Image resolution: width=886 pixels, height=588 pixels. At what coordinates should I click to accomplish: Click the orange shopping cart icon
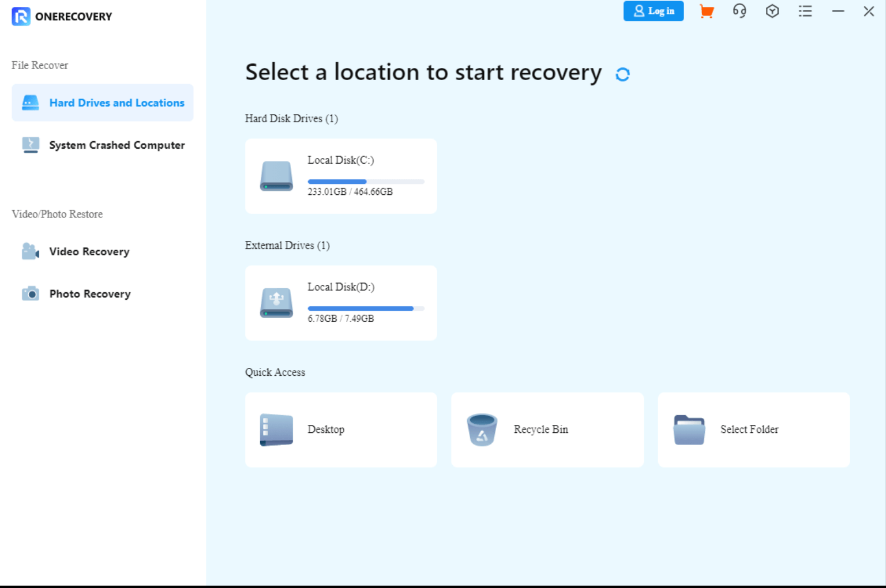click(706, 11)
